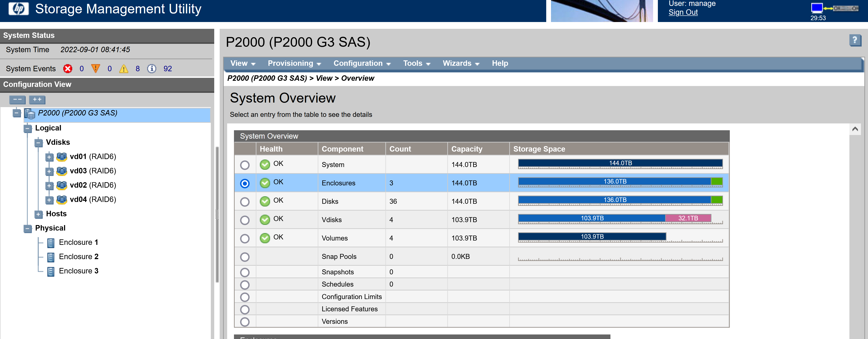Click the orange error events icon

pyautogui.click(x=96, y=69)
